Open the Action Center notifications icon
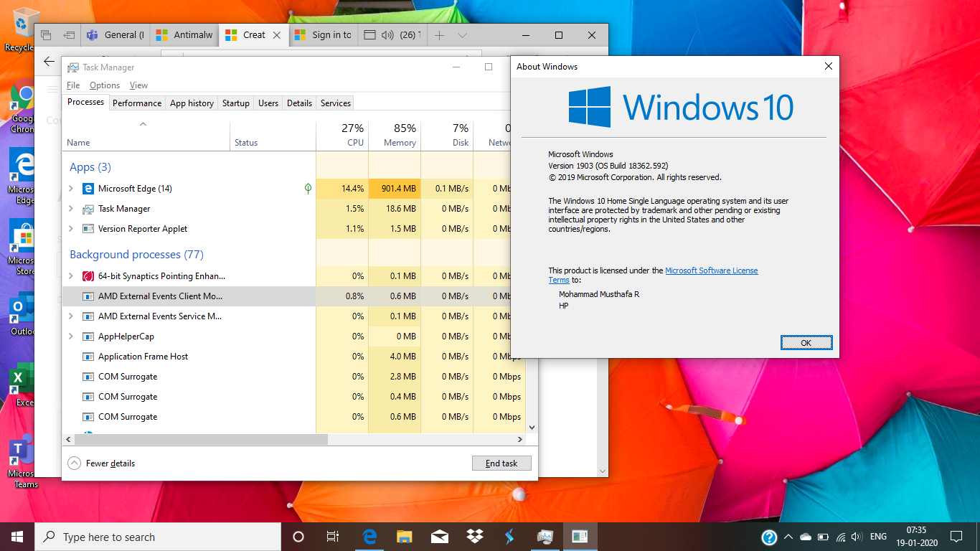The image size is (980, 551). click(x=956, y=537)
